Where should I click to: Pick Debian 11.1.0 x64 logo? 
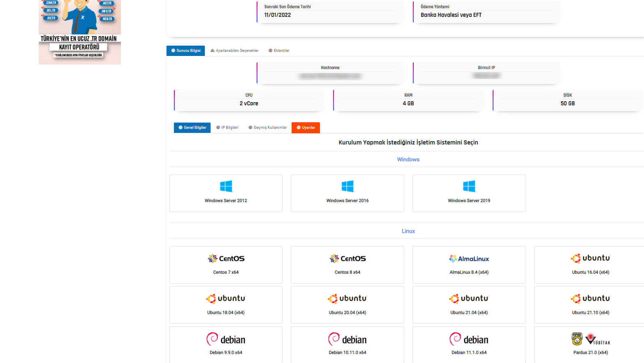[469, 339]
